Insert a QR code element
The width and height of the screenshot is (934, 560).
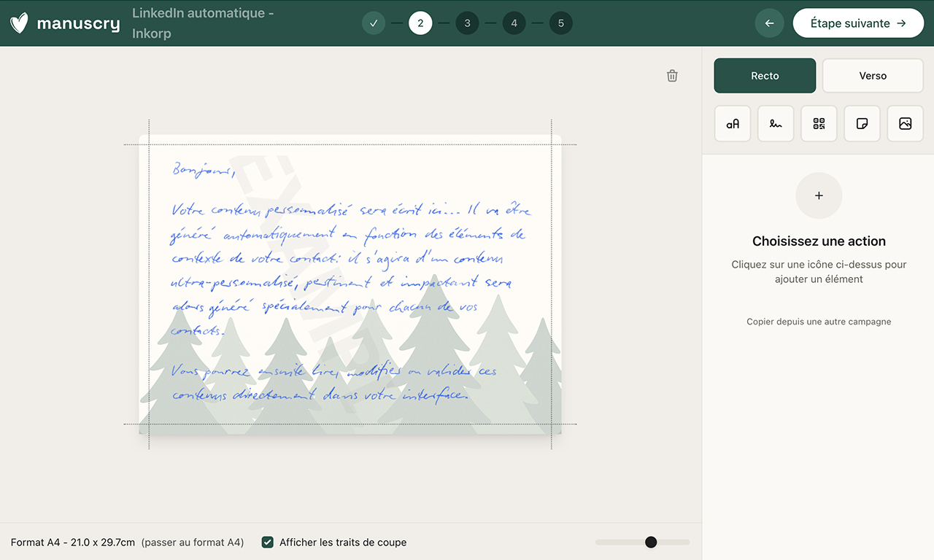(819, 123)
